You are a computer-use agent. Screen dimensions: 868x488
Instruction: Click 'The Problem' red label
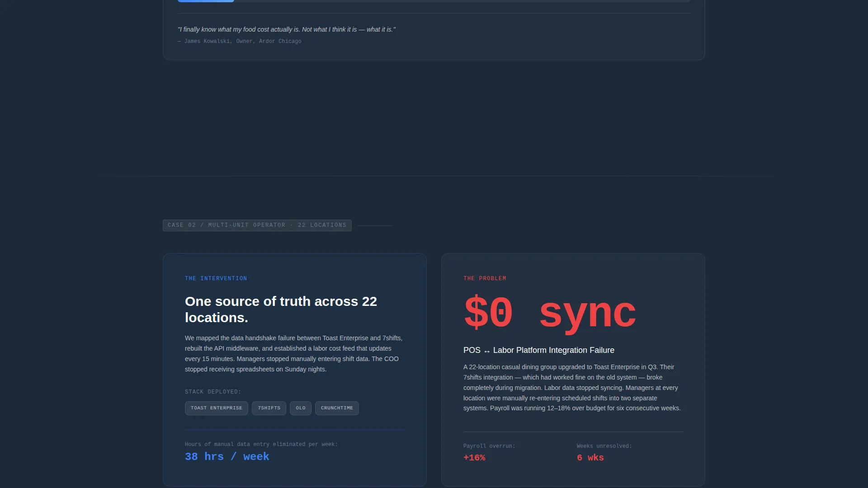485,278
